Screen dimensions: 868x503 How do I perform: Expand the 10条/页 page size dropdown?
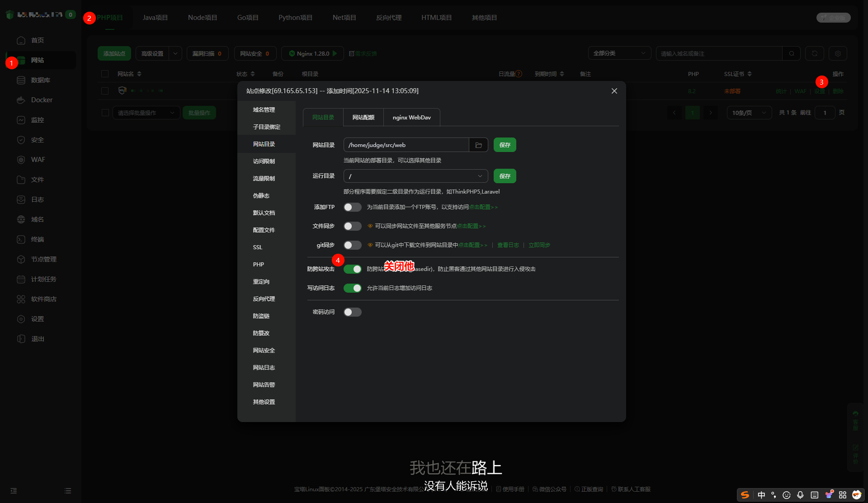[749, 113]
